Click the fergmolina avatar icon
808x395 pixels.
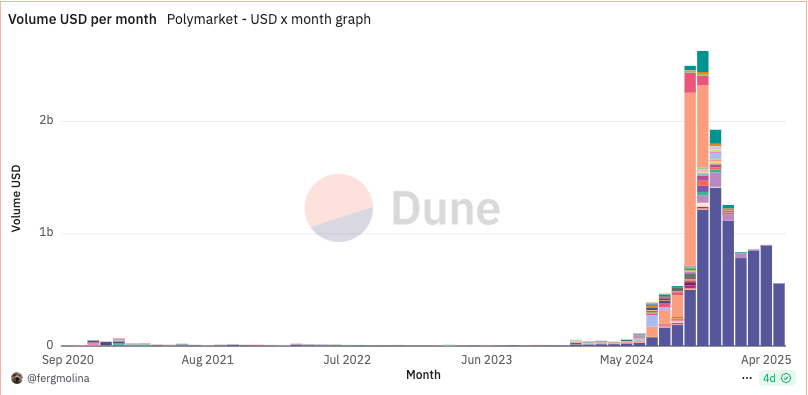pos(16,379)
